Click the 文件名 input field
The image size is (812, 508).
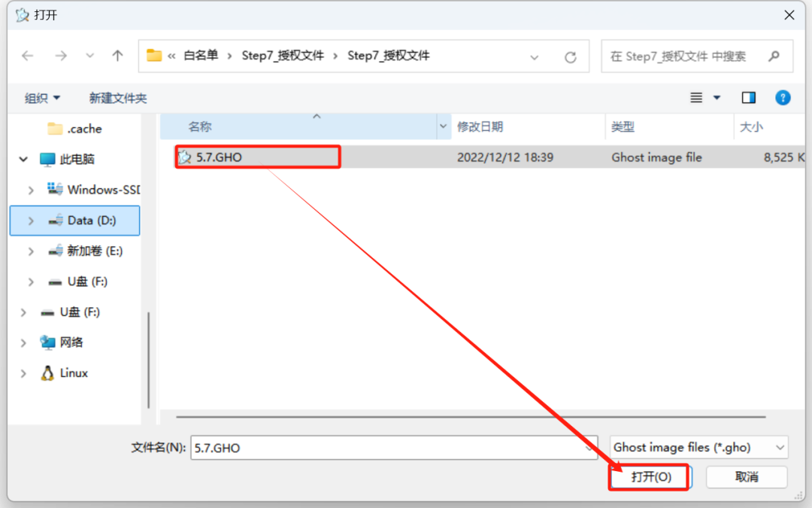click(x=394, y=448)
